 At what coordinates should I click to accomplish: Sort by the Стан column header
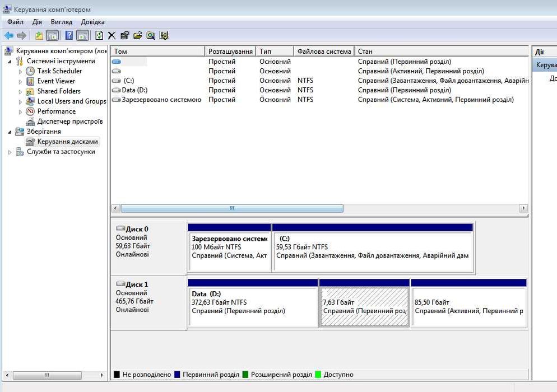tap(442, 51)
